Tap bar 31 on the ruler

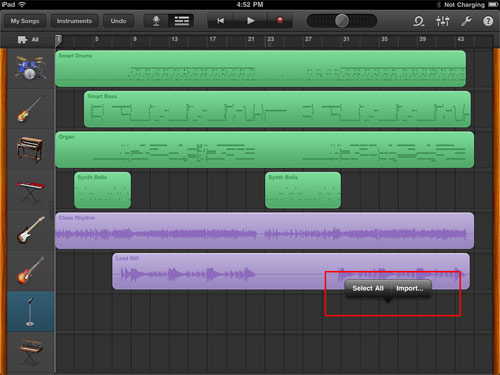[x=346, y=39]
